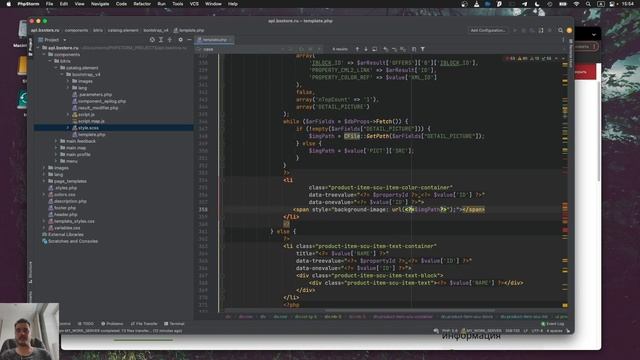640x360 pixels.
Task: Open the Problems tool window
Action: tap(112, 324)
